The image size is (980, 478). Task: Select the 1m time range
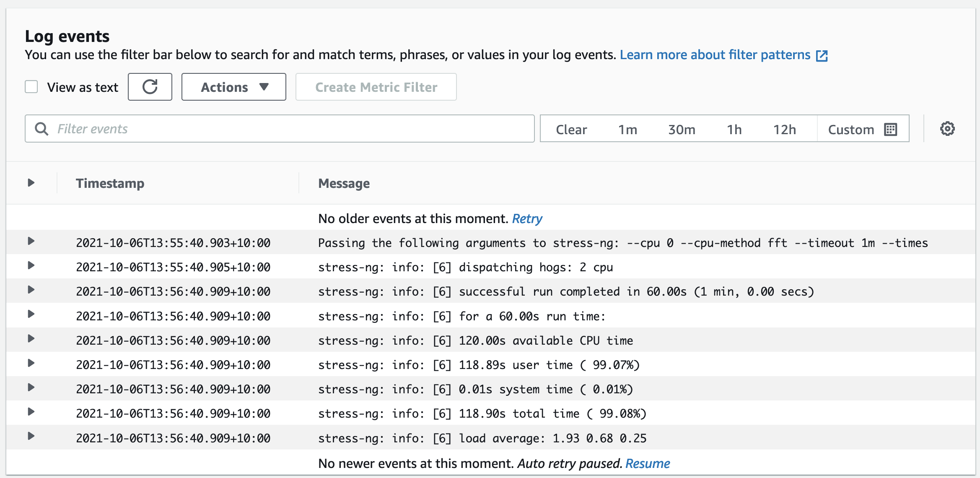coord(627,129)
